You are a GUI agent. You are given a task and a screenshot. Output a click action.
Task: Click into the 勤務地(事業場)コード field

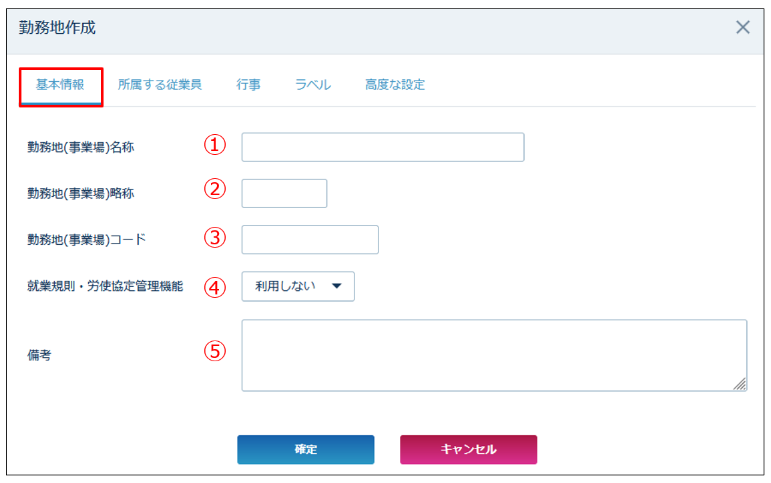point(310,240)
